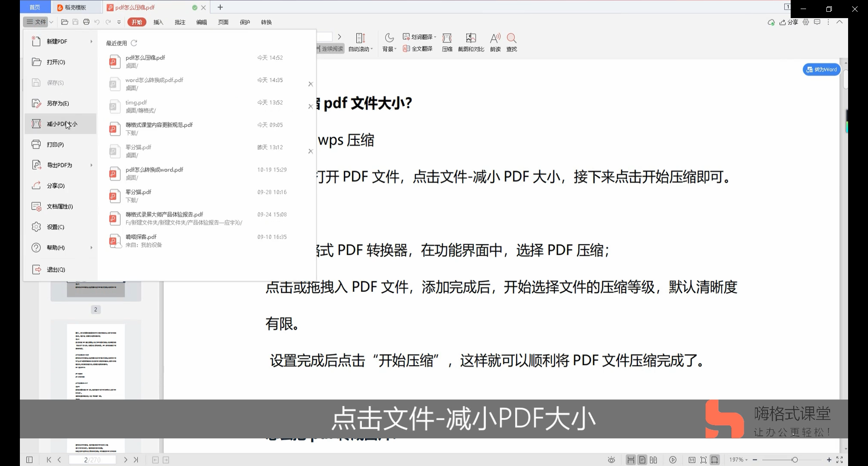Viewport: 868px width, 466px height.
Task: Switch to the 稻壳模板 tab
Action: click(x=76, y=7)
